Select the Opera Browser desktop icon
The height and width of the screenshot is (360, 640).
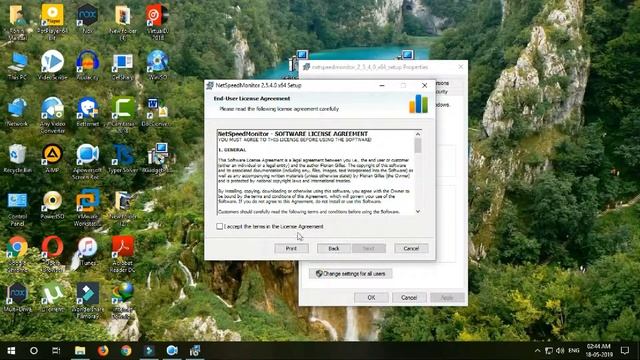point(52,255)
